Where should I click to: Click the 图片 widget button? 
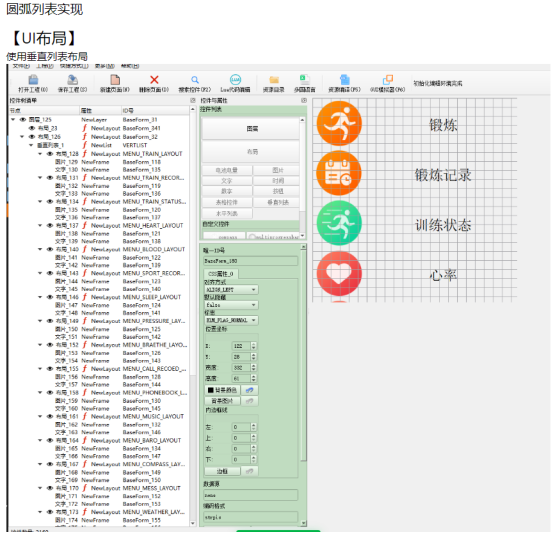[278, 170]
